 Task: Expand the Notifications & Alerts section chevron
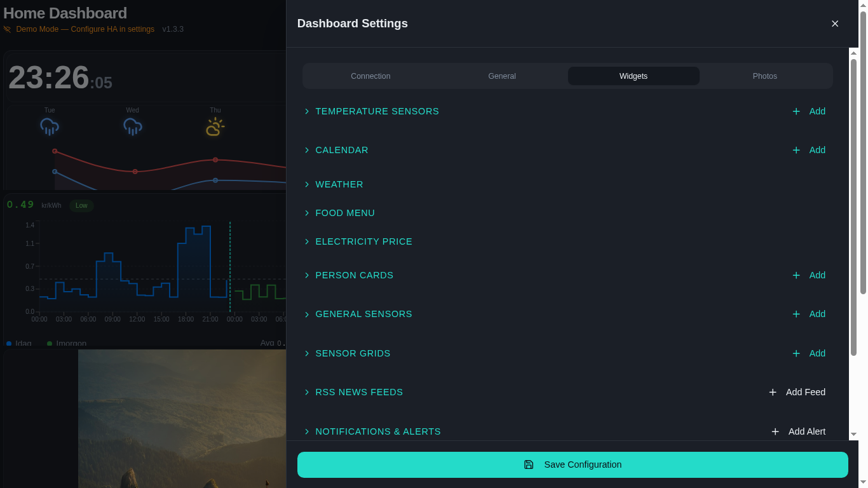coord(307,431)
